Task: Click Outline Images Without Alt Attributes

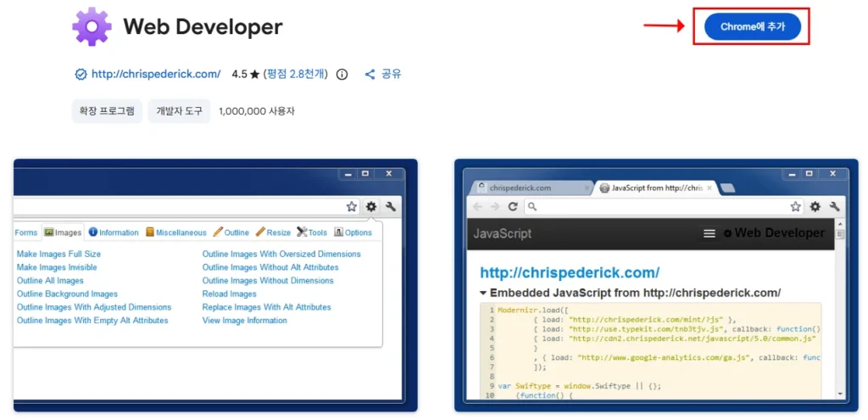Action: tap(270, 267)
